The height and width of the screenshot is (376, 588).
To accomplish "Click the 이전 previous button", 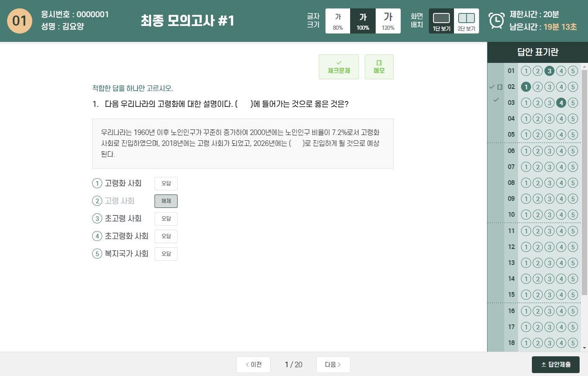I will pyautogui.click(x=253, y=364).
